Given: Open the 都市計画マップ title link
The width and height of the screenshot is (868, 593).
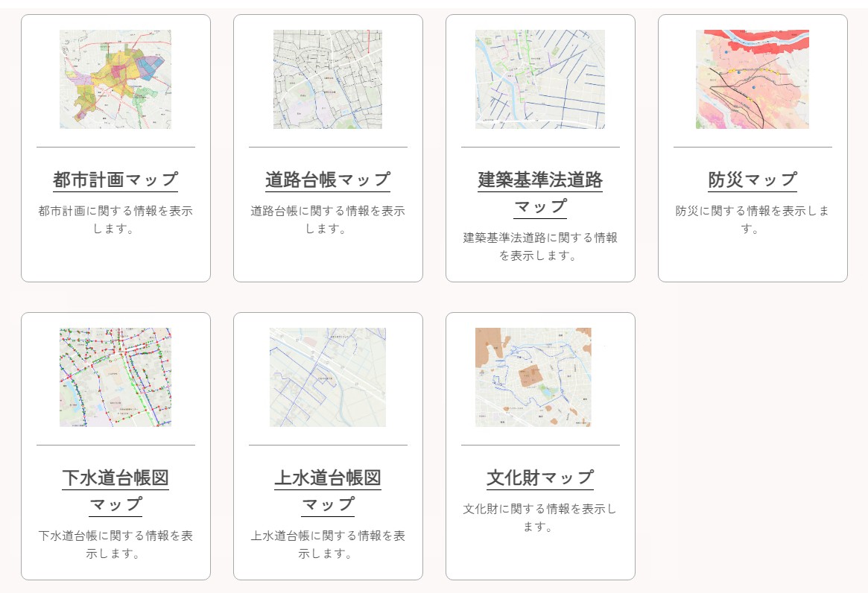Looking at the screenshot, I should [x=115, y=180].
